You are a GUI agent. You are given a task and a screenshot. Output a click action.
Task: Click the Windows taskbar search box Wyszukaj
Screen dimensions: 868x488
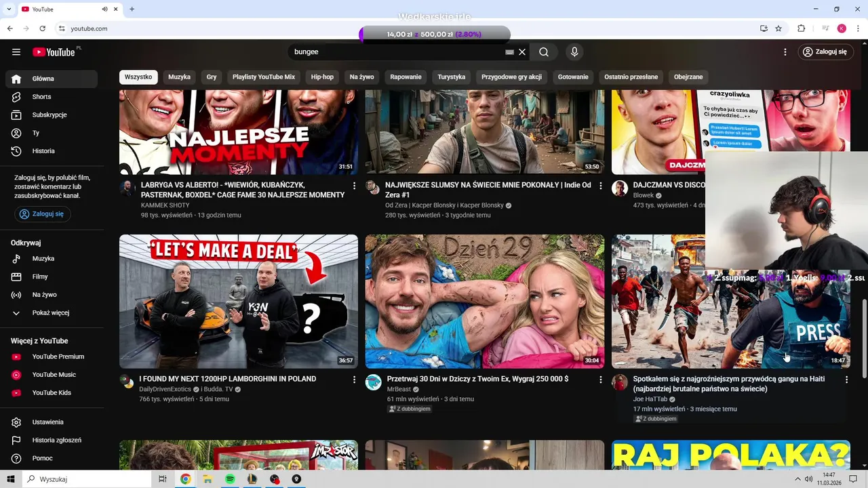[87, 479]
